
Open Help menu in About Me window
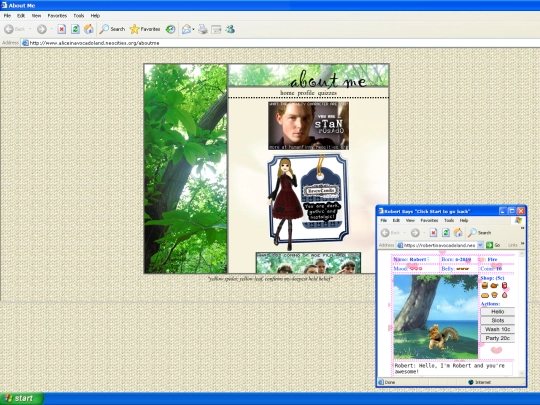pos(95,15)
